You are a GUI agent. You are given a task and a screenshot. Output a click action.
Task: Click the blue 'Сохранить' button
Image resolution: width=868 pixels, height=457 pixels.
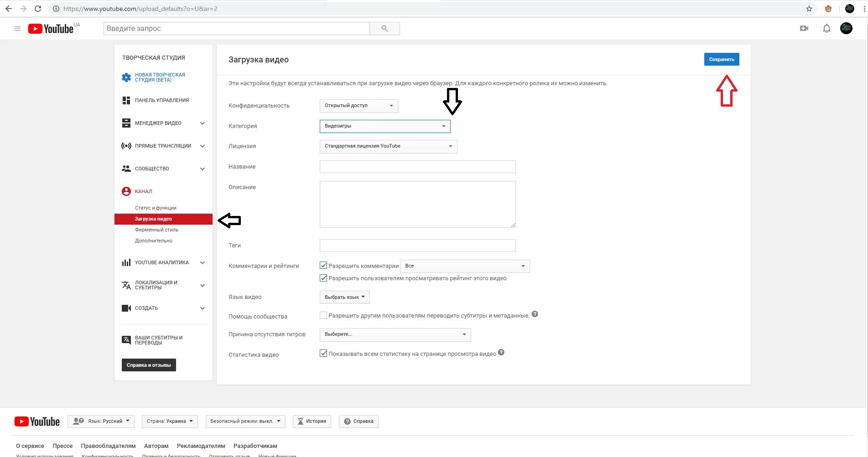(x=722, y=59)
